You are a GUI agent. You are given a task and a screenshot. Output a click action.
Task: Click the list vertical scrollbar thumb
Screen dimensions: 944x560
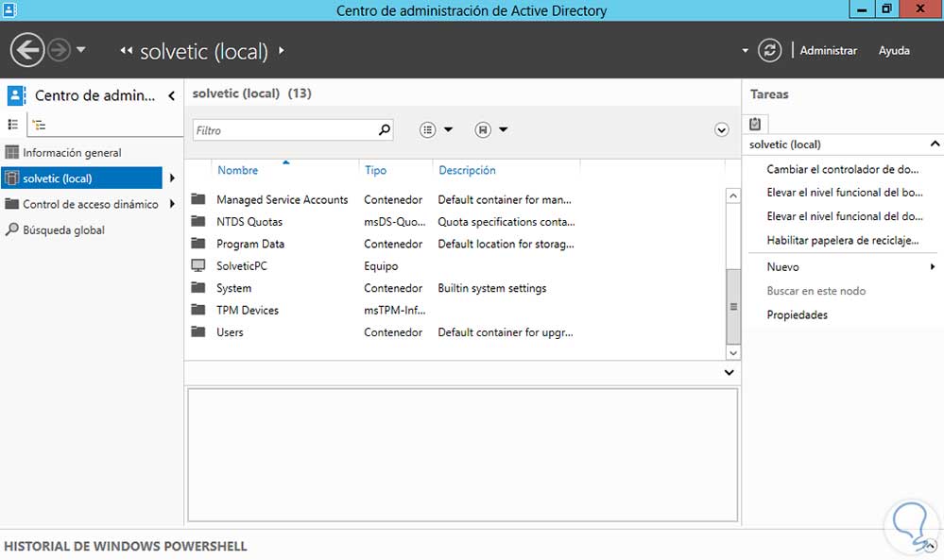[x=733, y=306]
